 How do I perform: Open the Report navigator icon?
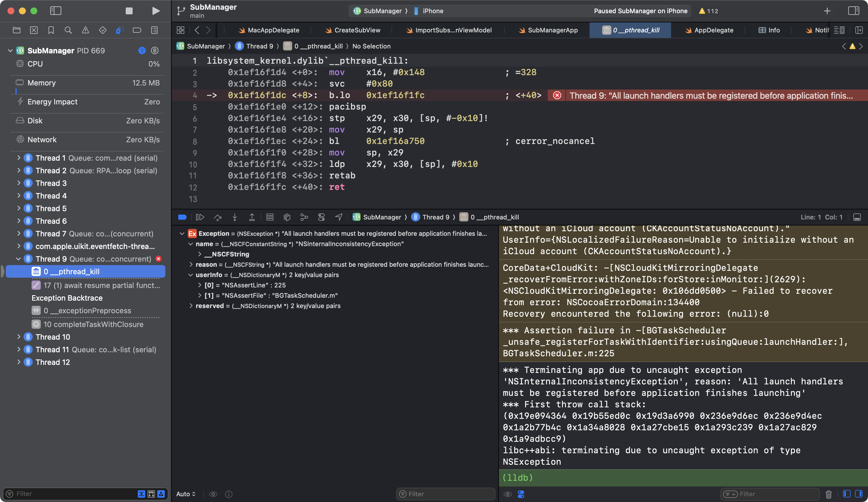point(154,30)
